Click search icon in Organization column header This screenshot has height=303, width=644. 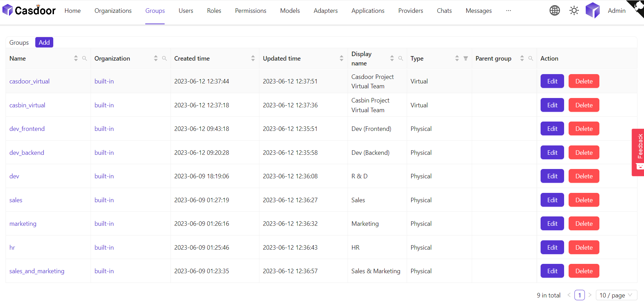pyautogui.click(x=164, y=59)
